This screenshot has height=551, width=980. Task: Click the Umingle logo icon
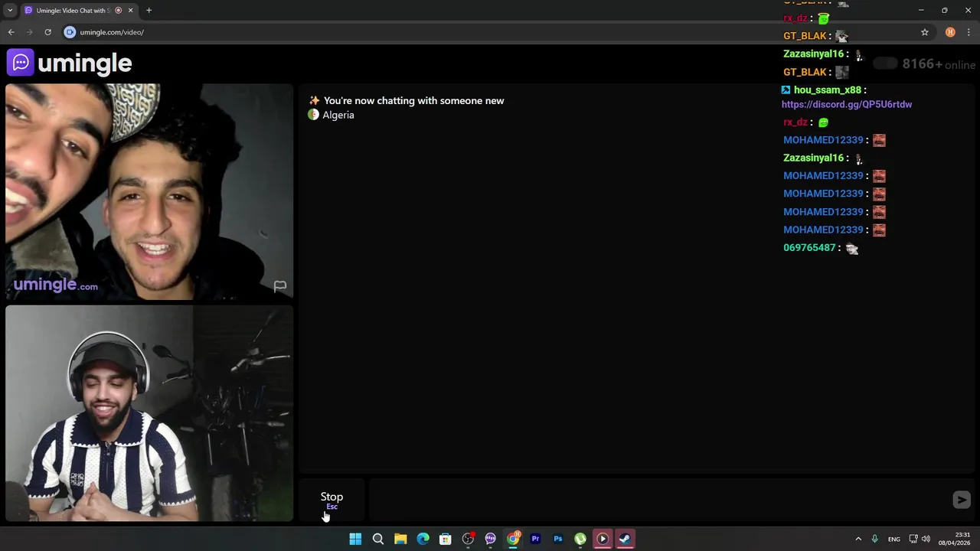pyautogui.click(x=21, y=63)
